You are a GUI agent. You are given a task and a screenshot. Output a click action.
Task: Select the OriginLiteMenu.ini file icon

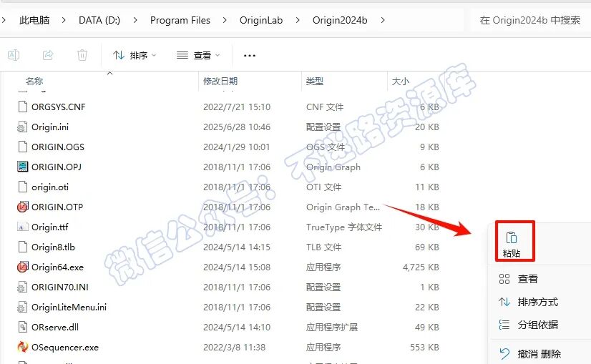pos(22,307)
